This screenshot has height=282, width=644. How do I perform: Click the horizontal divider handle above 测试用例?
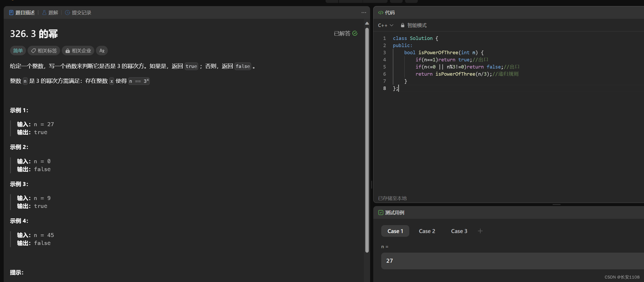coord(557,204)
